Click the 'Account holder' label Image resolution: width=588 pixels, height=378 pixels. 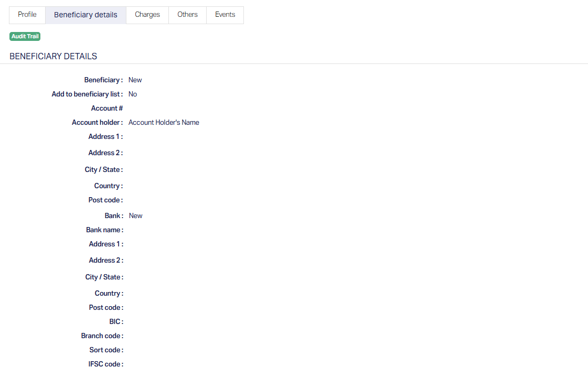tap(97, 123)
